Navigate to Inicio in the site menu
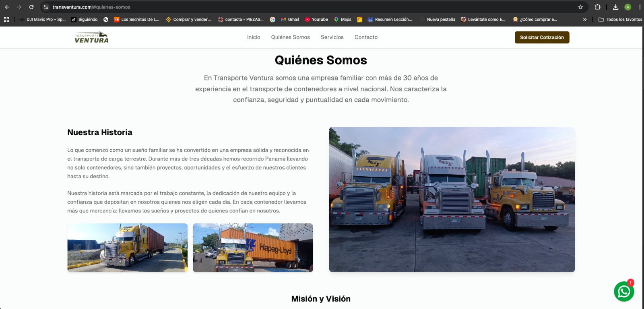This screenshot has width=644, height=309. (254, 37)
